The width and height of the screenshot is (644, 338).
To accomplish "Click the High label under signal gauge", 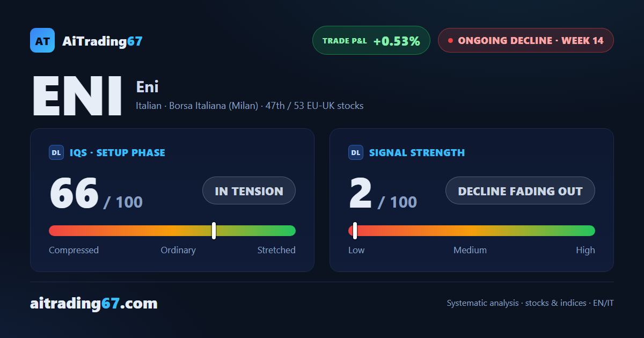I will tap(586, 250).
